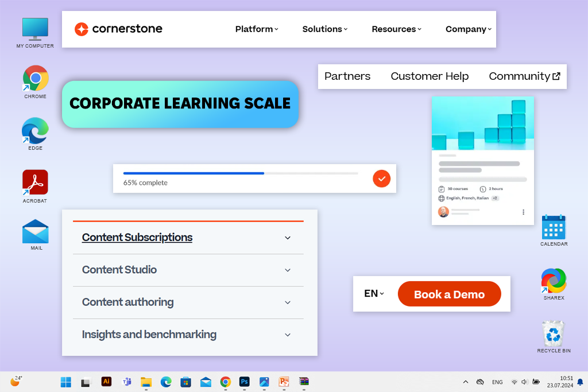The image size is (588, 392).
Task: Click the globe languages icon on course card
Action: point(442,198)
